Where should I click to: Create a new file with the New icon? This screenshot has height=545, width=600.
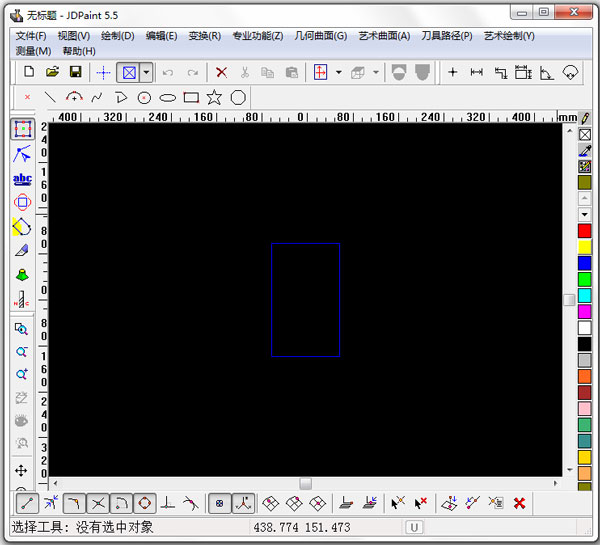coord(29,72)
